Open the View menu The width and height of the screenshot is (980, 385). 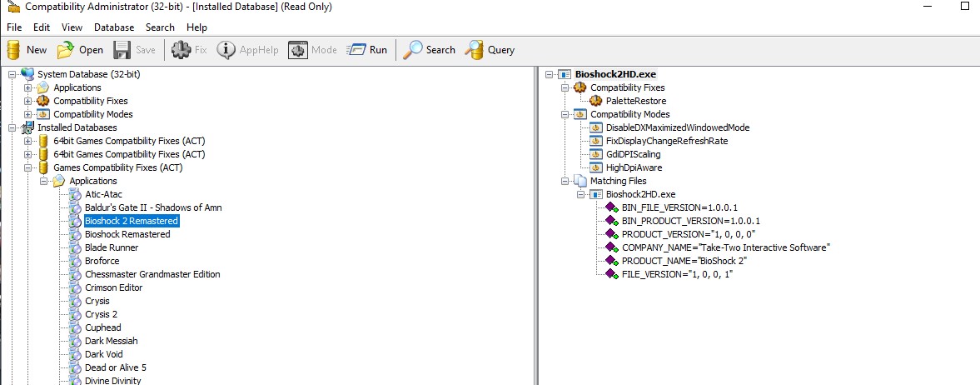(x=72, y=27)
